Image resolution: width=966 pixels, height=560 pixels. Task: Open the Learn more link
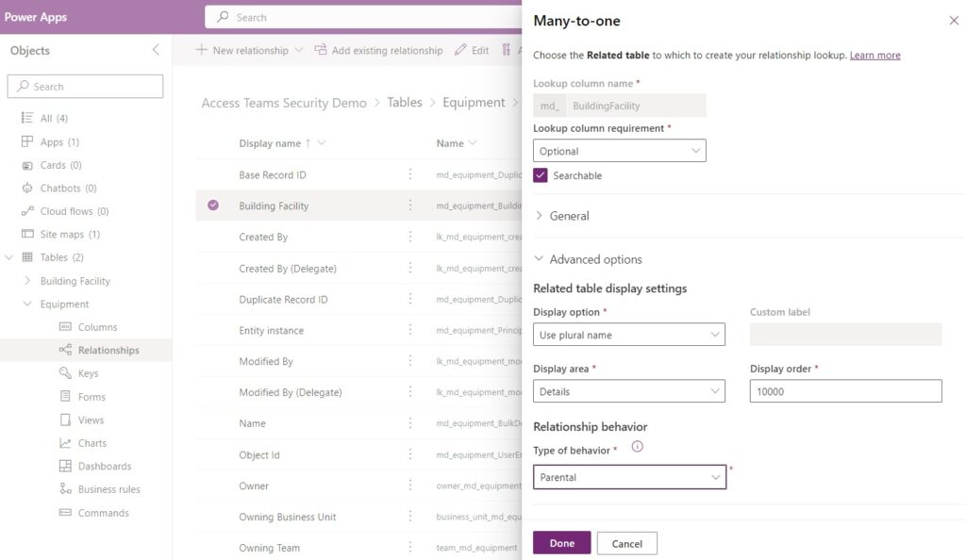(875, 55)
